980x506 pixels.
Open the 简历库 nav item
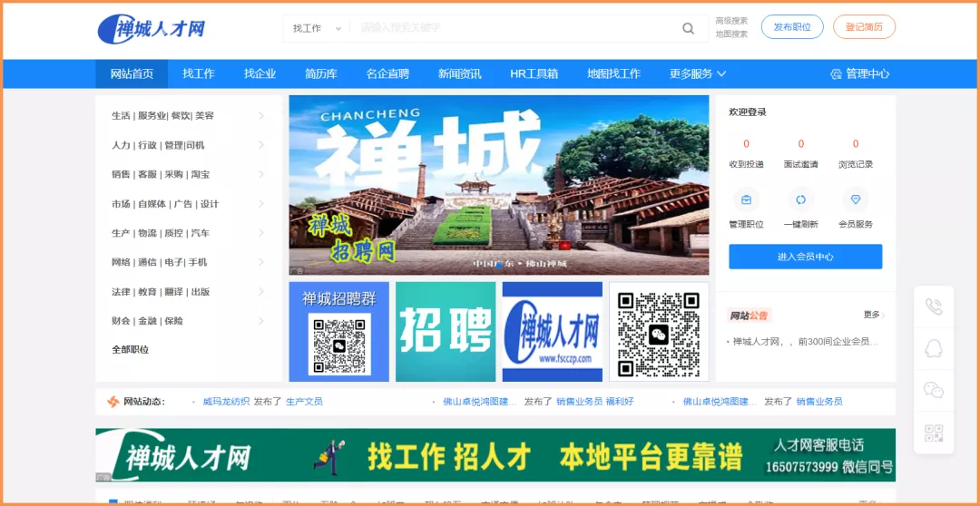tap(321, 73)
